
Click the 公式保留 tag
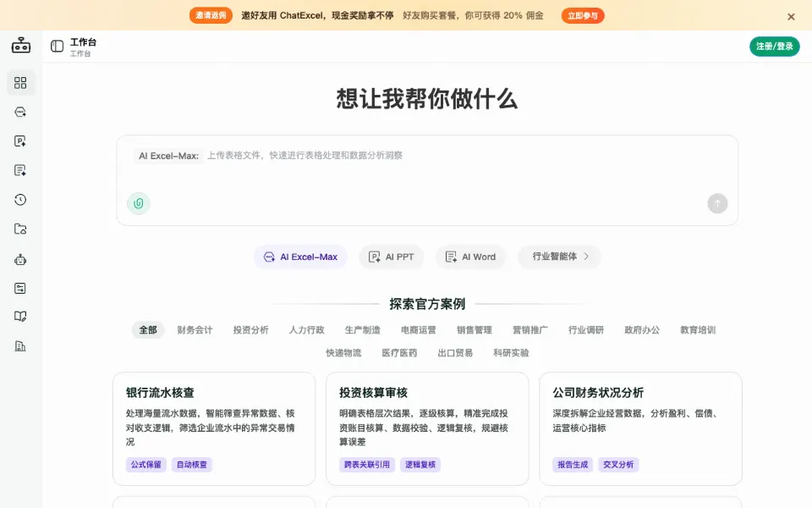tap(146, 465)
